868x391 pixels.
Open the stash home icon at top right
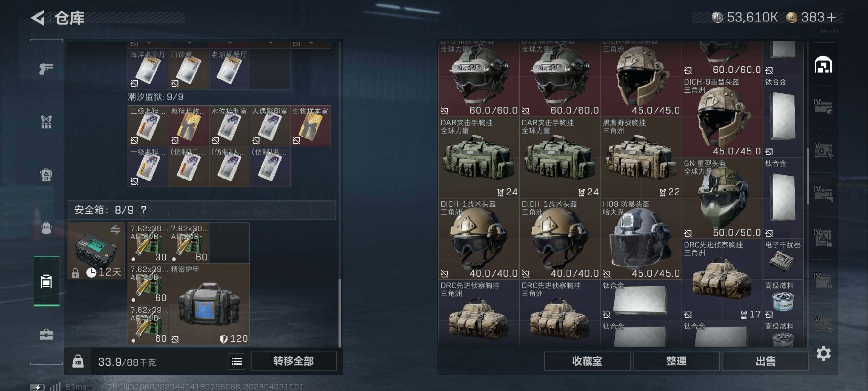click(x=823, y=64)
